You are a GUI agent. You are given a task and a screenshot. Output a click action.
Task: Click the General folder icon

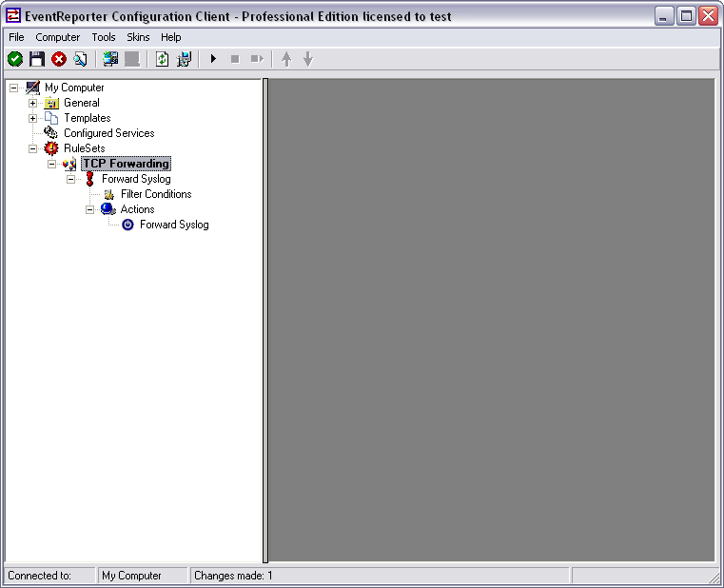tap(51, 103)
